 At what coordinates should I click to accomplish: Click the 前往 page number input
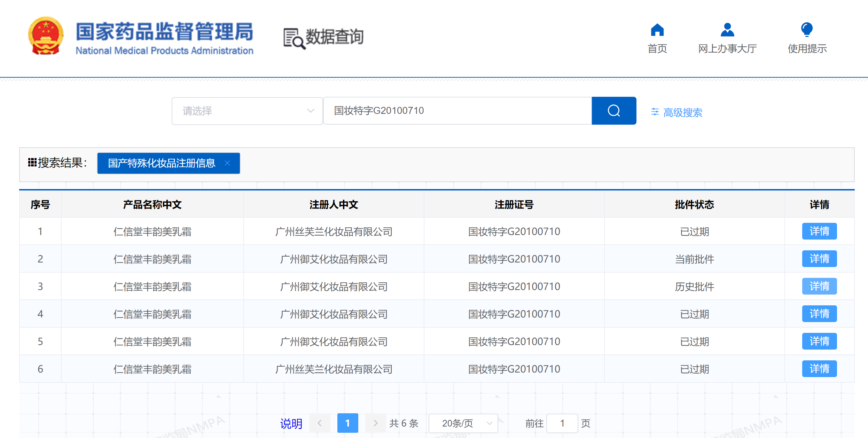click(x=562, y=423)
